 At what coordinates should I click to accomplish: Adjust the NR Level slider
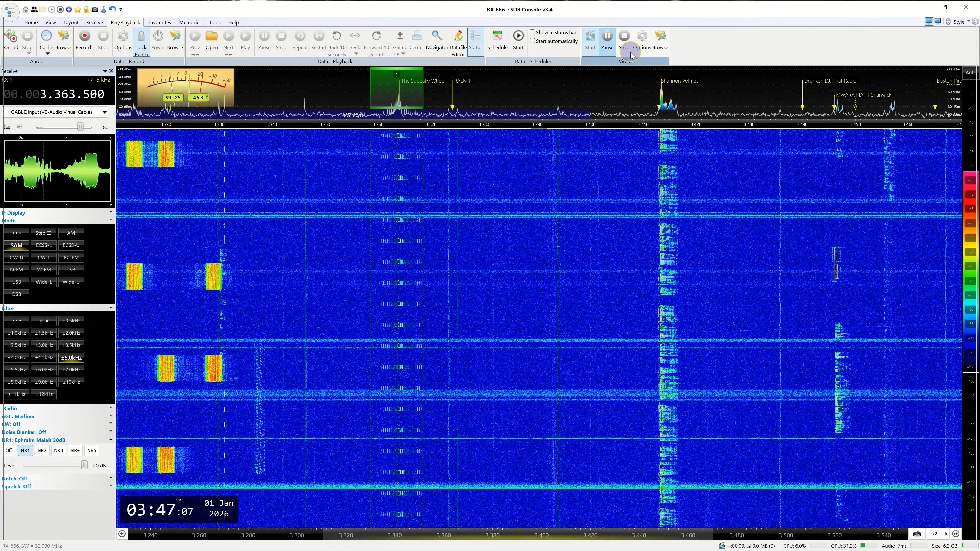[x=84, y=465]
